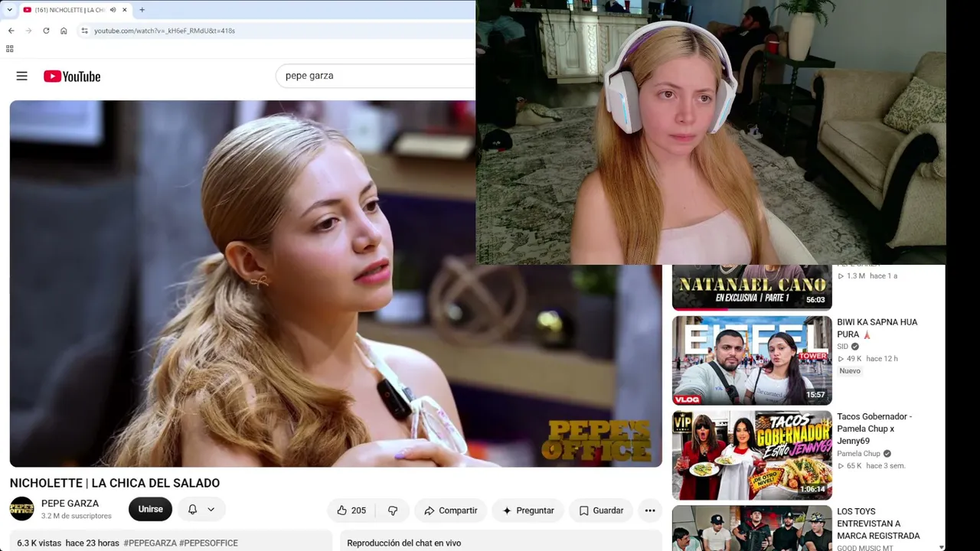Click the Nuevo badge on BIWI video

(850, 371)
